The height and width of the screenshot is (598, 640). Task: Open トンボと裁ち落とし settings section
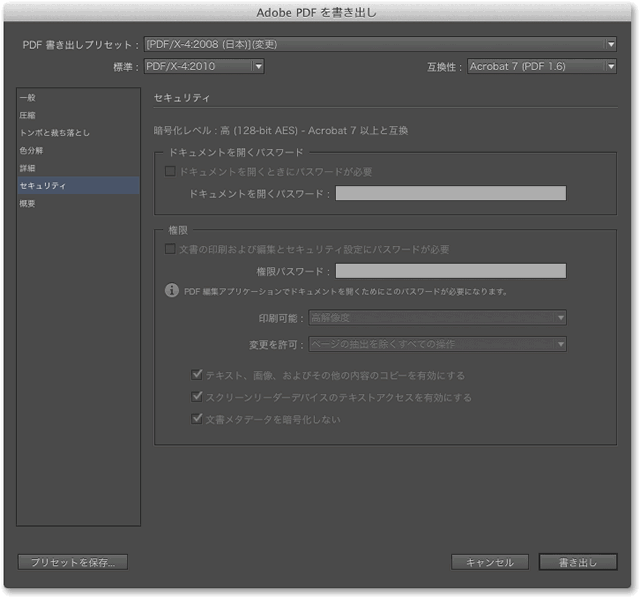[55, 133]
